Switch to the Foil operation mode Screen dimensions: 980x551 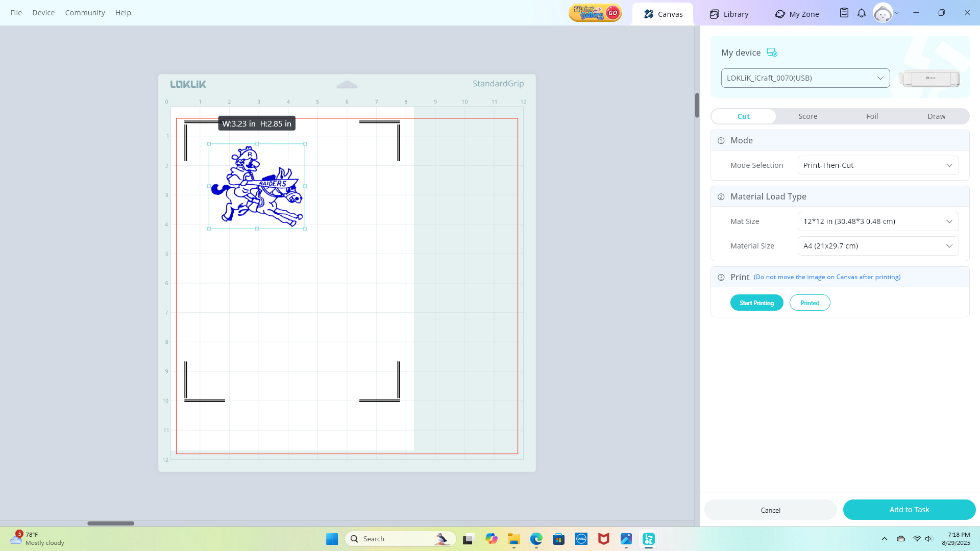[x=872, y=116]
